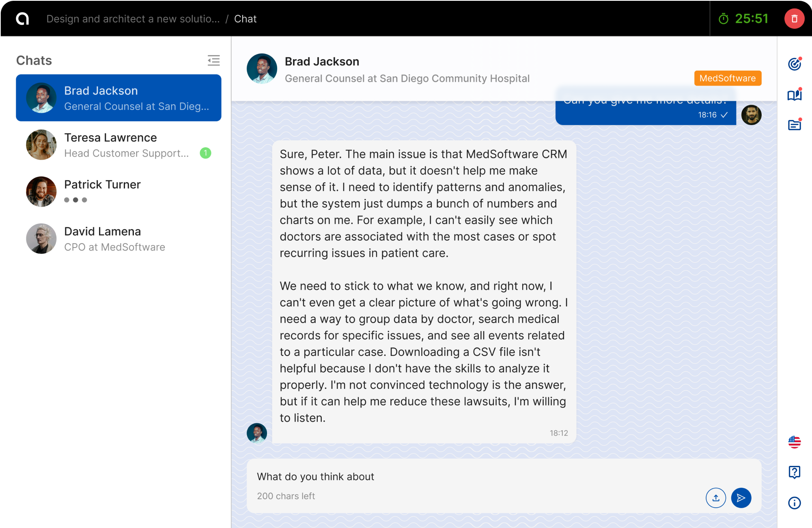Click the '200 chars left' counter

click(286, 496)
